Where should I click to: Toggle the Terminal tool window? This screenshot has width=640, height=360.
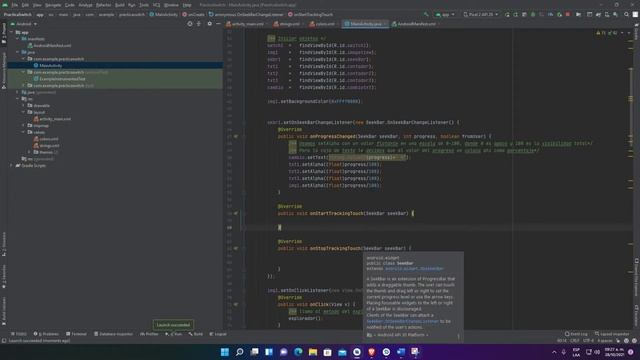(76, 334)
